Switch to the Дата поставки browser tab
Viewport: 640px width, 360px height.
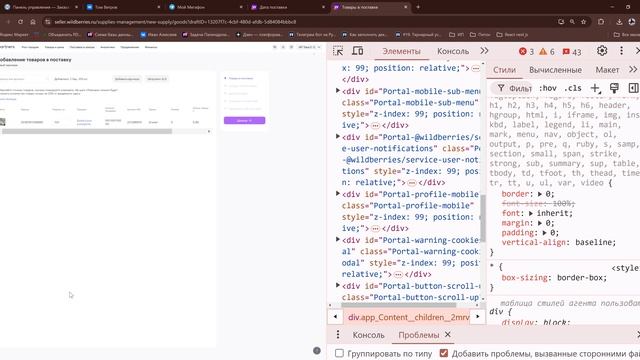[x=288, y=7]
